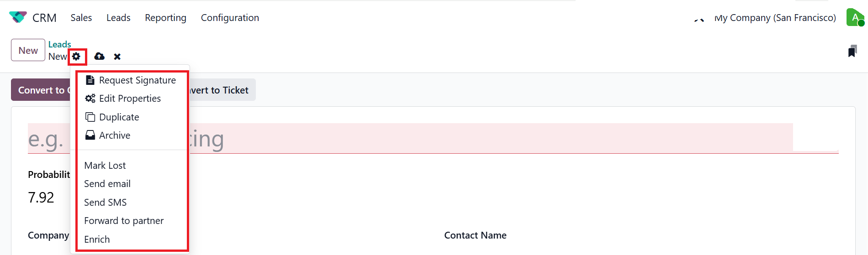Go to Leads breadcrumb link
The image size is (868, 255).
point(60,44)
